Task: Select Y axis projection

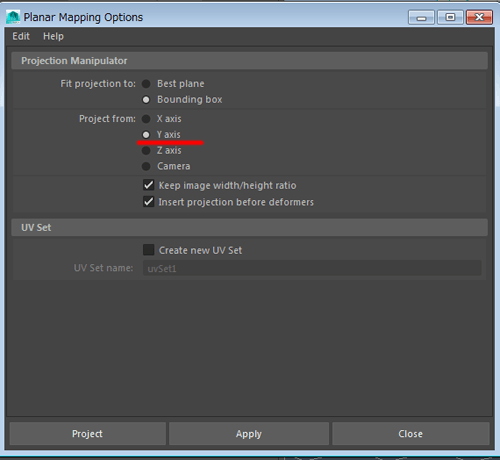Action: tap(146, 135)
